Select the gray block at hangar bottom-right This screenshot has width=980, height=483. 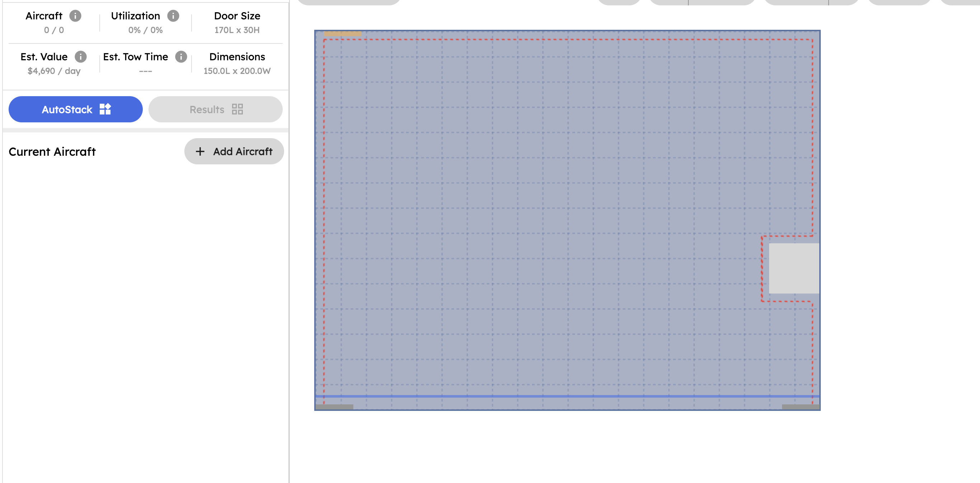coord(800,407)
